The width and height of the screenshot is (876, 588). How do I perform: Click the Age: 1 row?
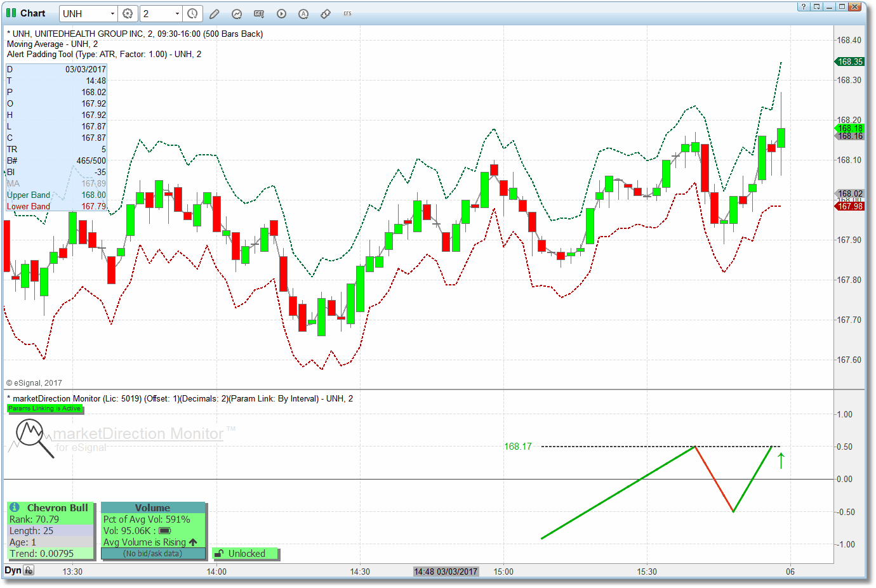point(51,542)
